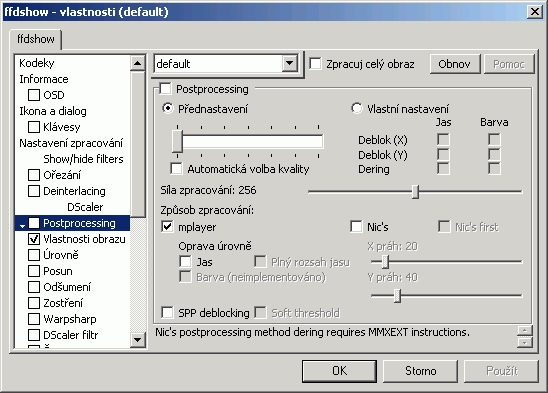Tick Deblok (Y) Barva checkbox
This screenshot has width=548, height=393.
tap(494, 154)
